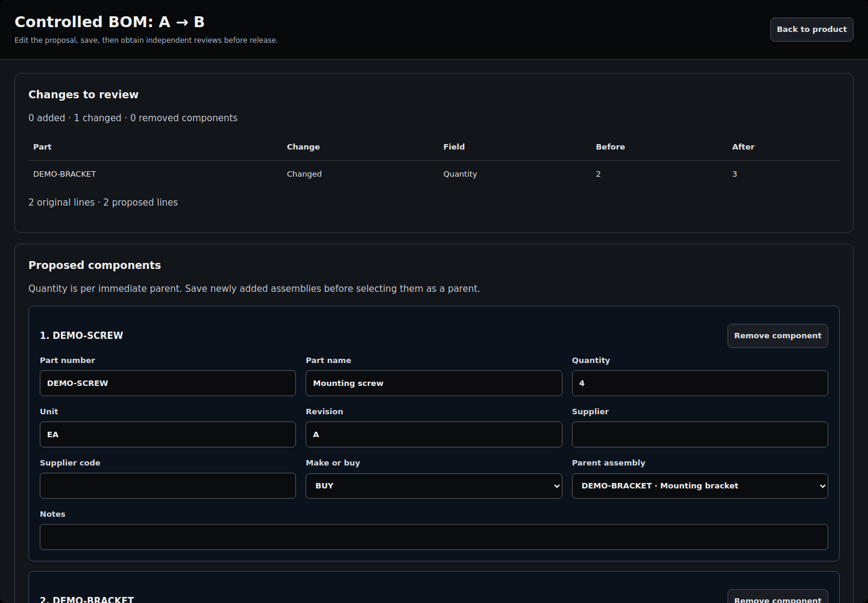
Task: Click the Change column header
Action: [x=303, y=147]
